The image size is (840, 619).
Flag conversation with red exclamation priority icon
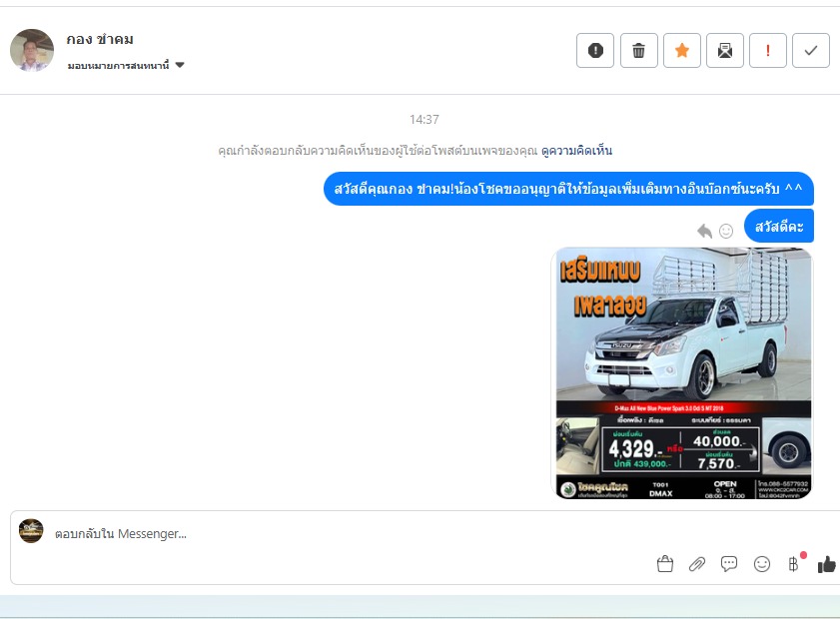point(768,50)
